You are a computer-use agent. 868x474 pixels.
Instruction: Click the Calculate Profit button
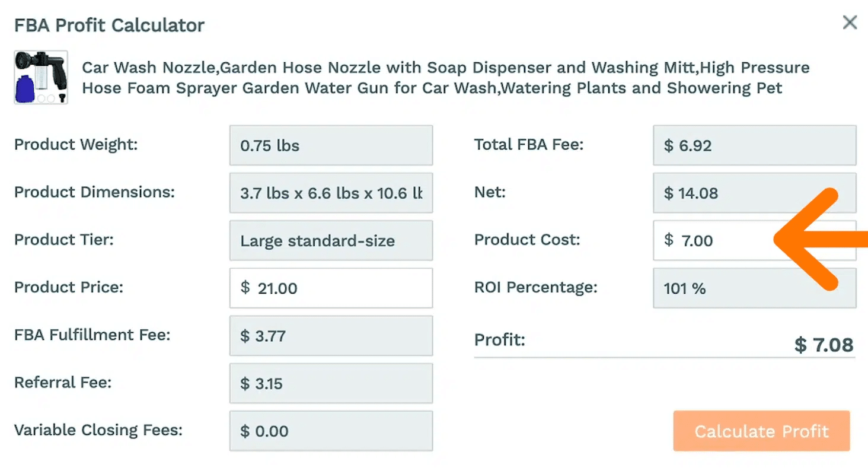(x=761, y=431)
